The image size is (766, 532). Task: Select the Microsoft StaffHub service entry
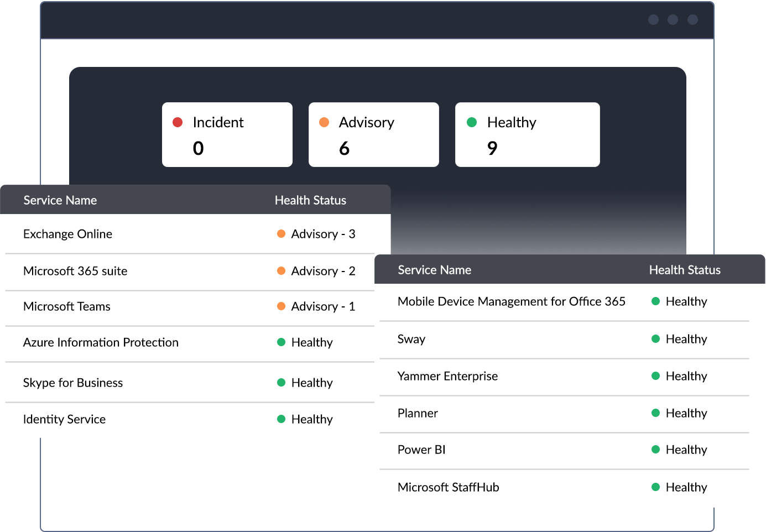coord(448,487)
